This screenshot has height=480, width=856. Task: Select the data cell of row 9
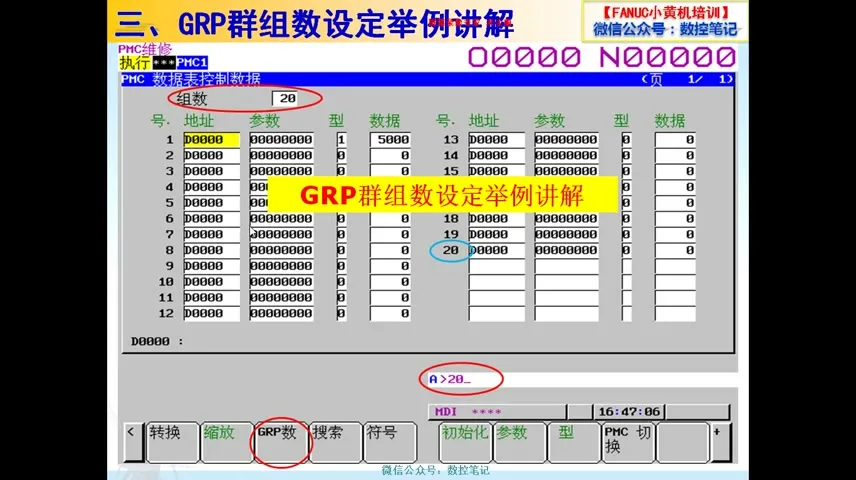pyautogui.click(x=390, y=266)
